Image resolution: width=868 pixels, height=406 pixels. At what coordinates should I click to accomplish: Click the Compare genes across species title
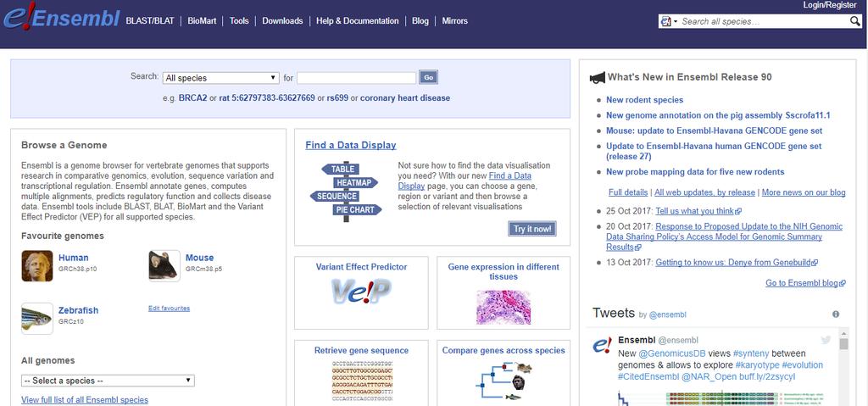[x=504, y=351]
